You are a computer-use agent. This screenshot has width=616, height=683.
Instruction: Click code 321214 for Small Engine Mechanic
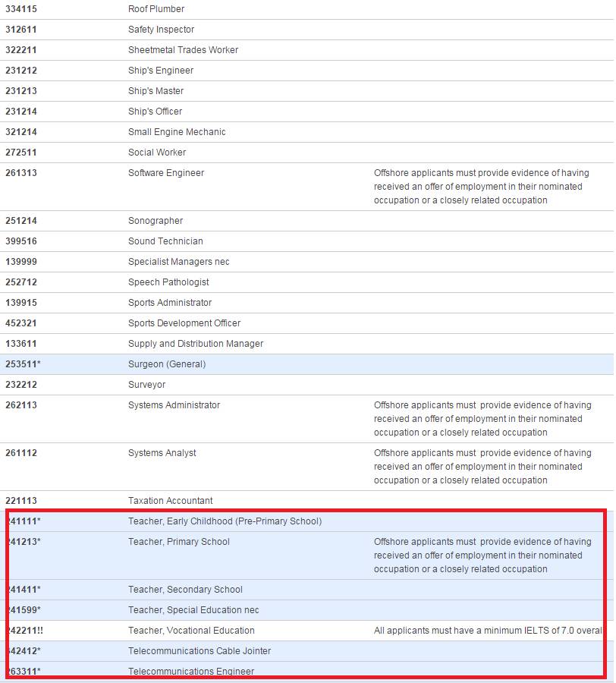[21, 132]
